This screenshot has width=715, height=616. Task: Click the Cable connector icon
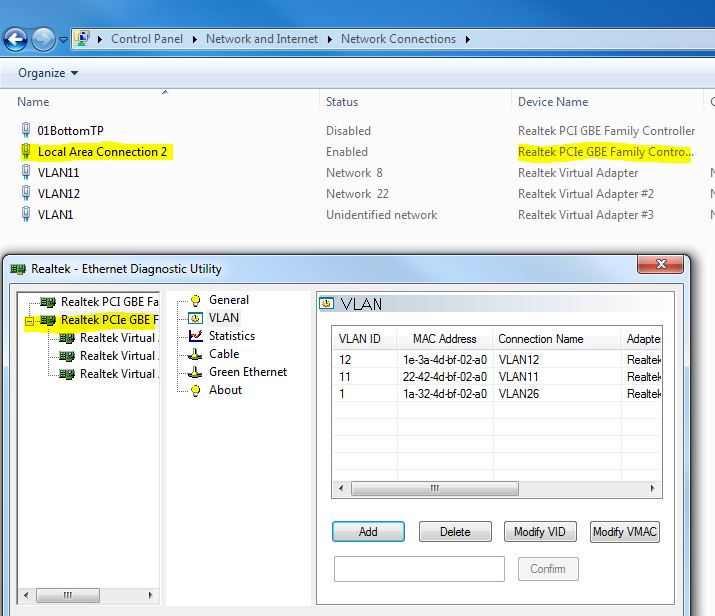pyautogui.click(x=196, y=354)
